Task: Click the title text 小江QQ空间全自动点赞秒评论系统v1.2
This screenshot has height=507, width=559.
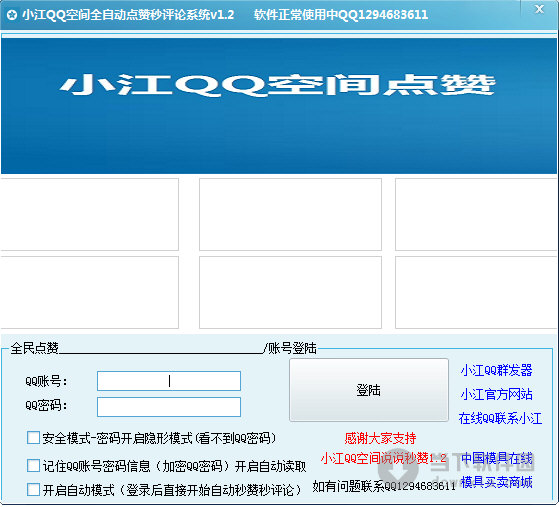Action: tap(128, 15)
